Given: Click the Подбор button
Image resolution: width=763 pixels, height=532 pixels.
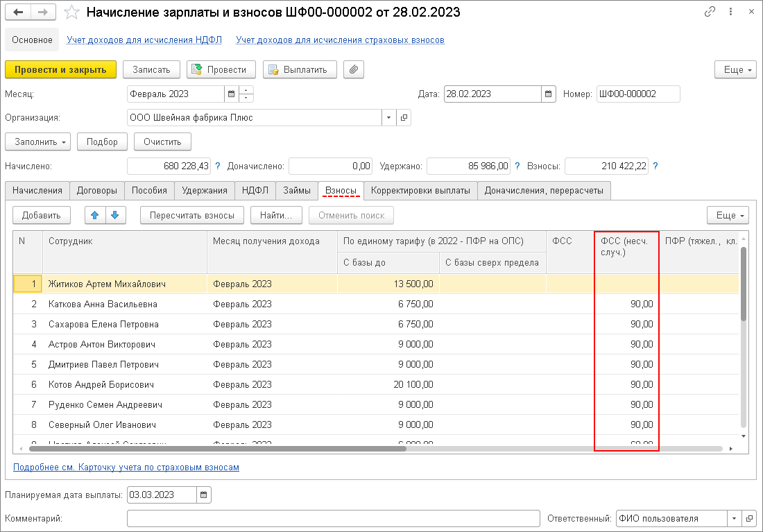Looking at the screenshot, I should click(x=102, y=141).
